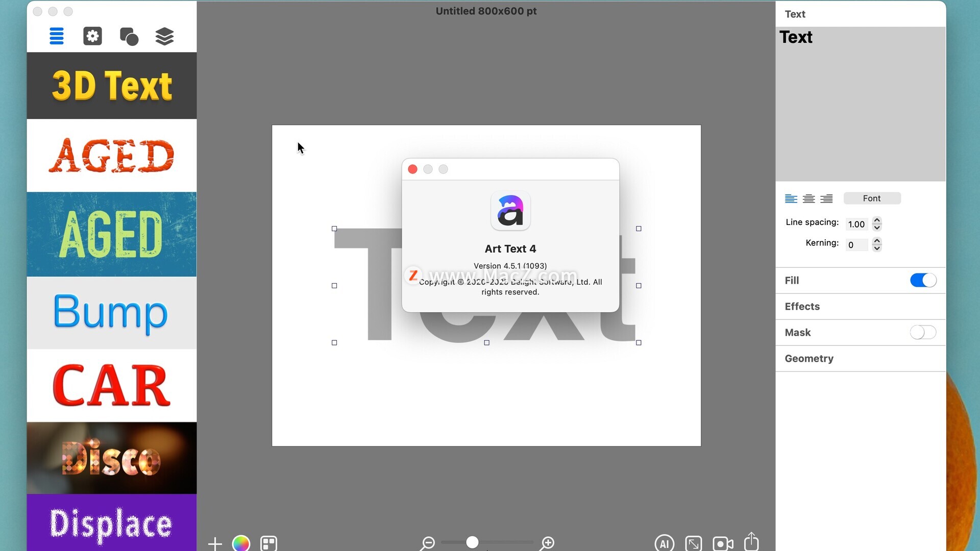Screen dimensions: 980x551
Task: Select the red CAR style preset
Action: click(112, 386)
